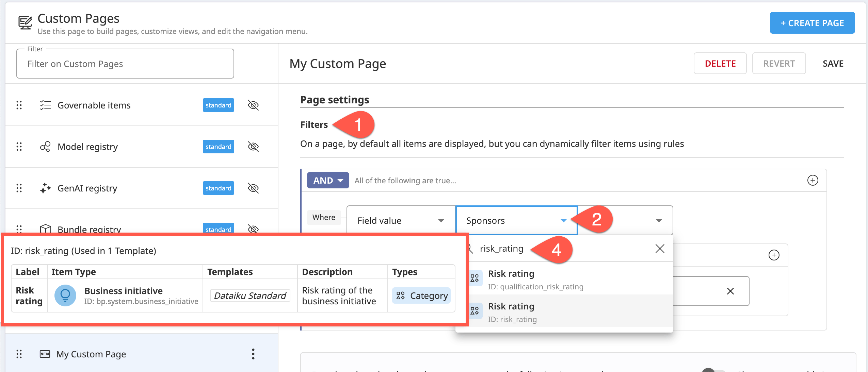Expand the Sponsors field selector

coord(563,220)
